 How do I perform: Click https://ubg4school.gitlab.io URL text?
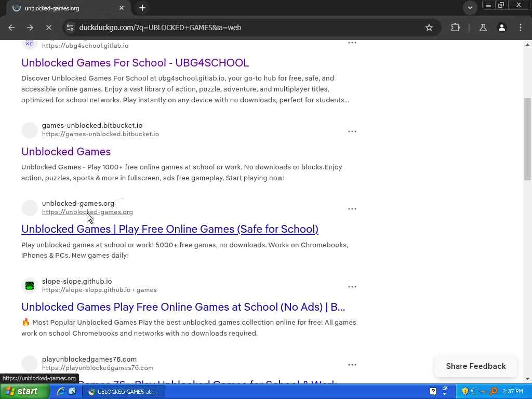[x=85, y=46]
